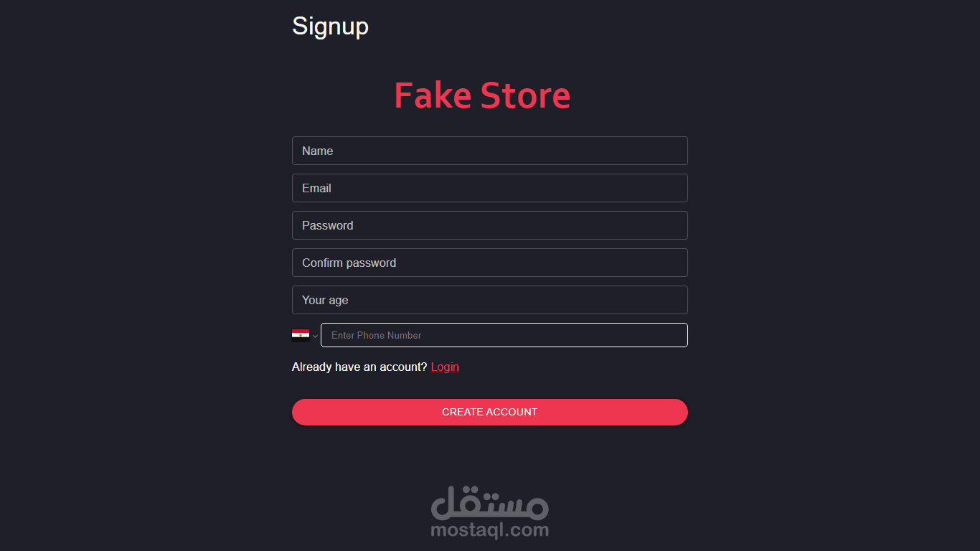Follow the Login link
980x551 pixels.
(x=445, y=367)
